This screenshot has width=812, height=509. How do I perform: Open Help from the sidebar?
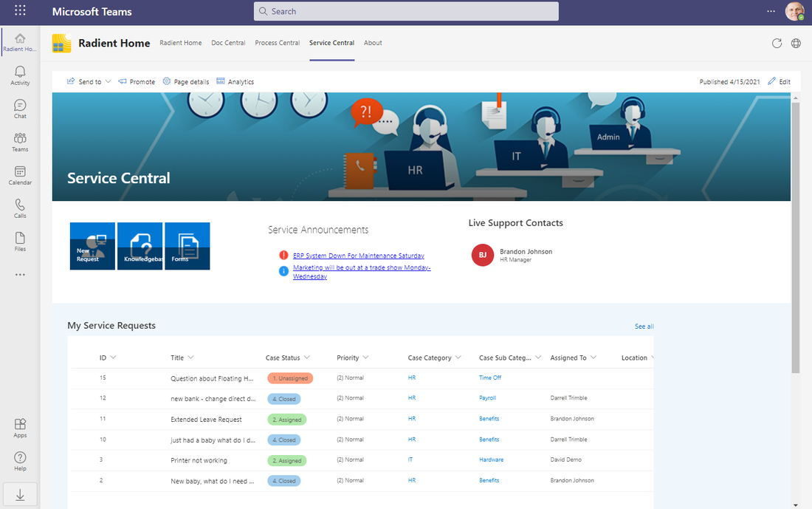coord(20,458)
